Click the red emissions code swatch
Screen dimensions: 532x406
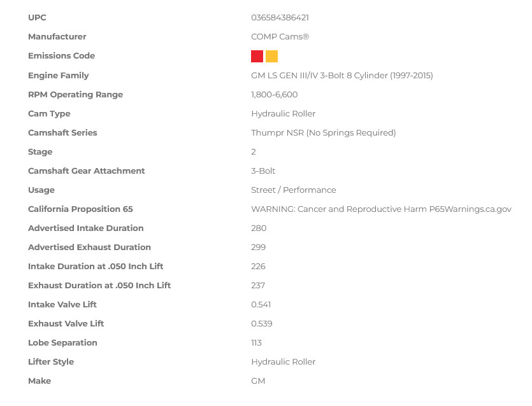[x=257, y=56]
